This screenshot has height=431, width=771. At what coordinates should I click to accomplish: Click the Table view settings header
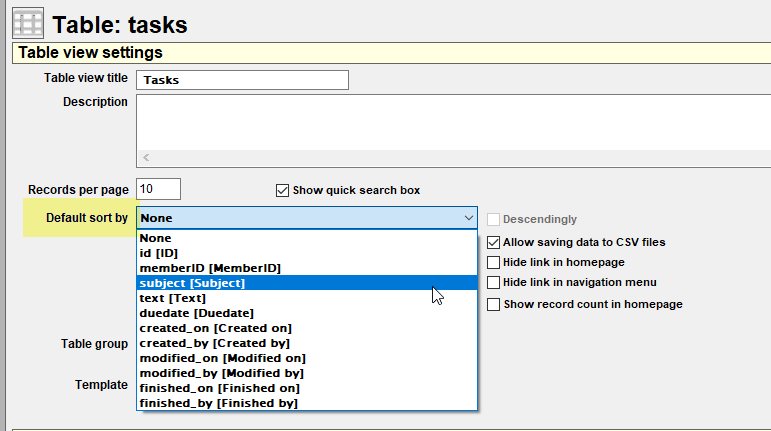(x=90, y=53)
